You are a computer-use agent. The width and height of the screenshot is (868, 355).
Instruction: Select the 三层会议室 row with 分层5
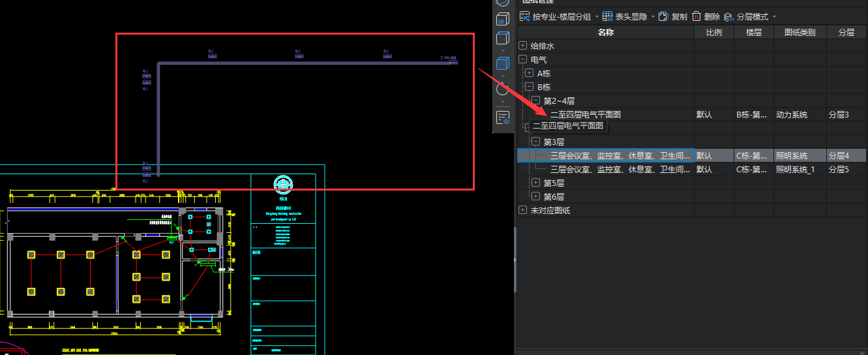692,169
